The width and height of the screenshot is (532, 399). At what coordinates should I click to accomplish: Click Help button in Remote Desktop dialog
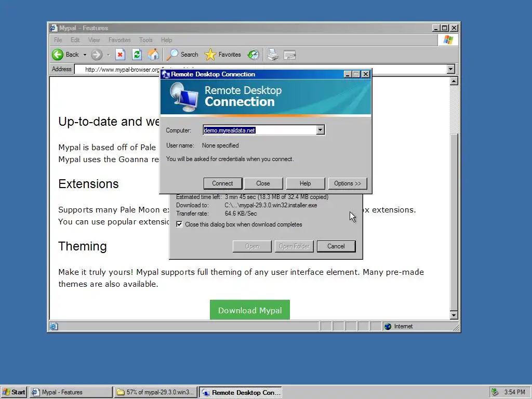[305, 183]
